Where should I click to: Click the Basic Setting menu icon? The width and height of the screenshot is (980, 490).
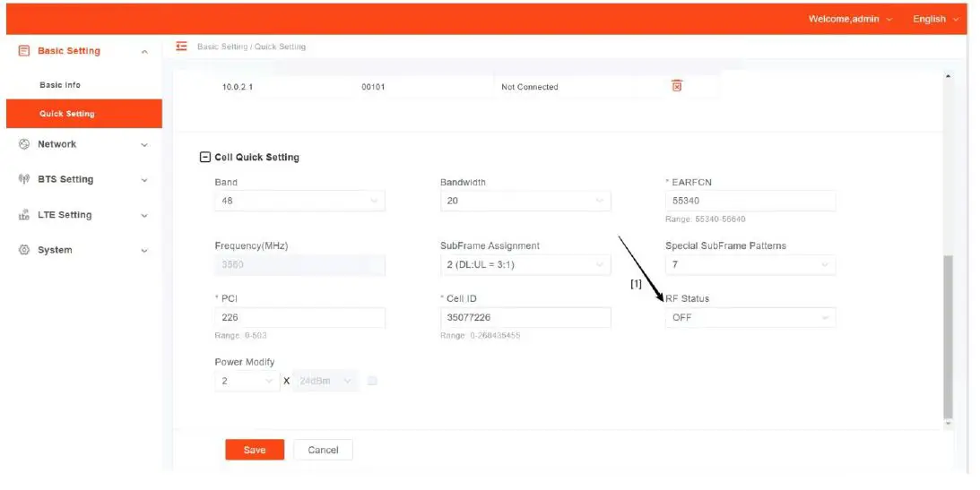click(x=23, y=50)
